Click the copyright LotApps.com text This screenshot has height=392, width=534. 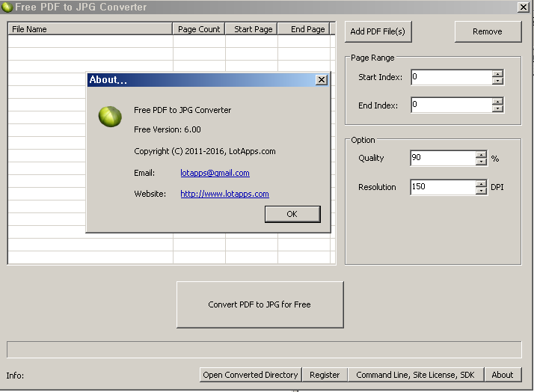[205, 151]
